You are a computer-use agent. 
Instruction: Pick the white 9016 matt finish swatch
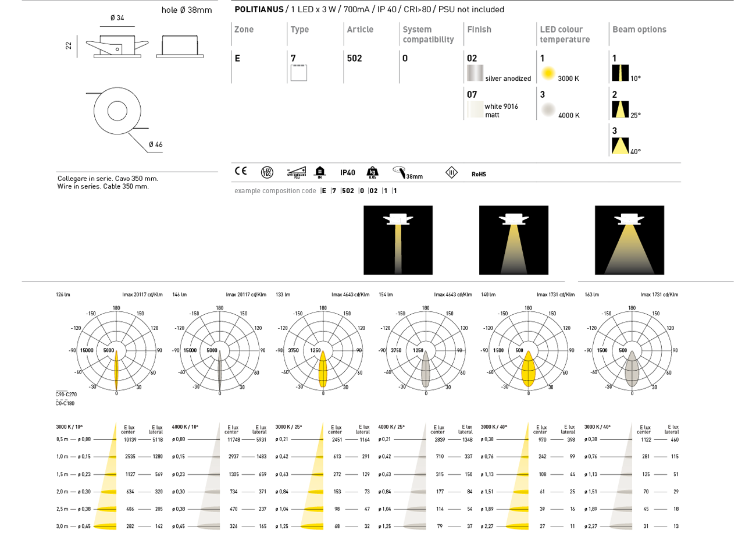(x=475, y=109)
